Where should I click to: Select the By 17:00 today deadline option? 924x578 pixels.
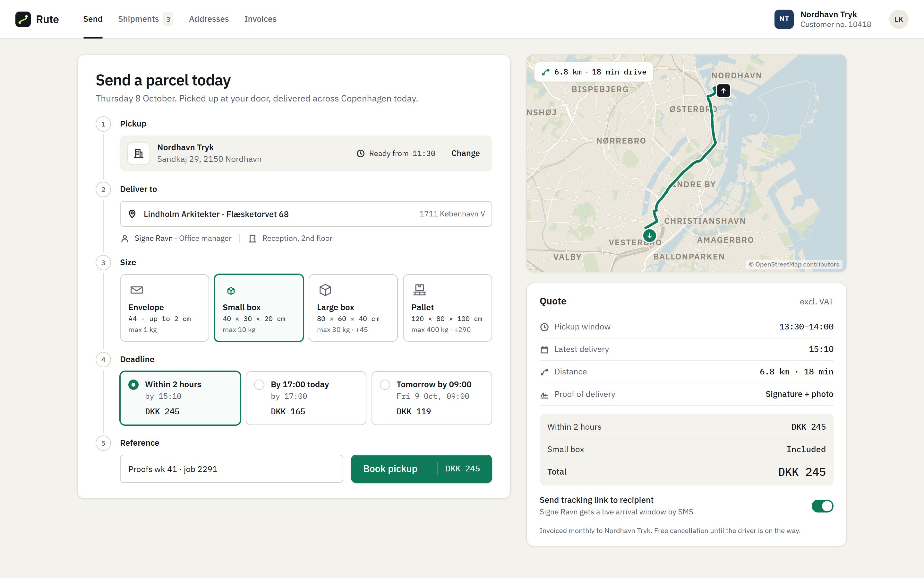[306, 398]
